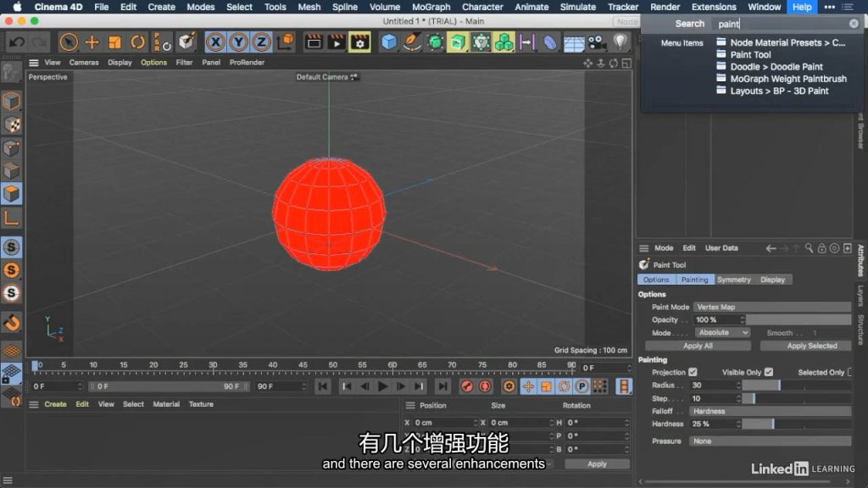Uncheck the Visible Only checkbox

tap(769, 373)
